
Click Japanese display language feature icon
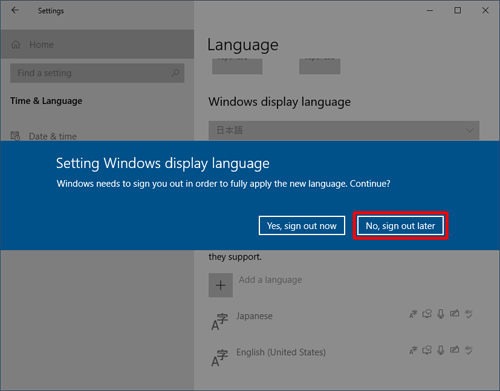413,314
